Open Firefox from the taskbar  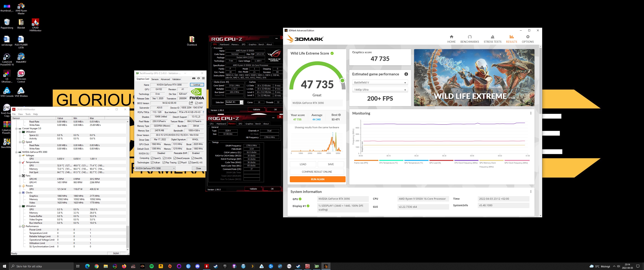pyautogui.click(x=124, y=266)
